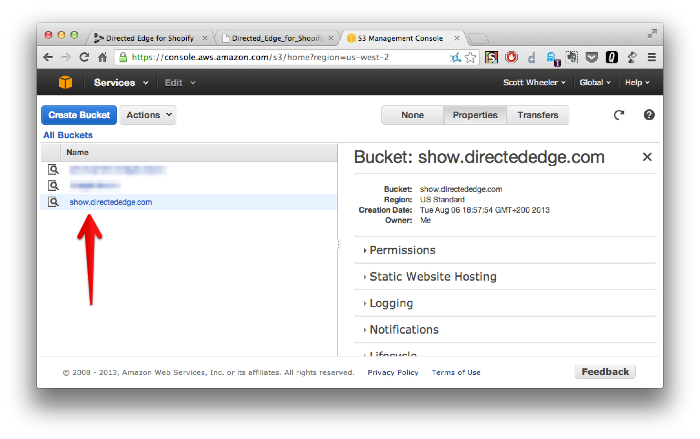Click magnifier icon next to show.directededge.com
The height and width of the screenshot is (439, 700).
(53, 202)
